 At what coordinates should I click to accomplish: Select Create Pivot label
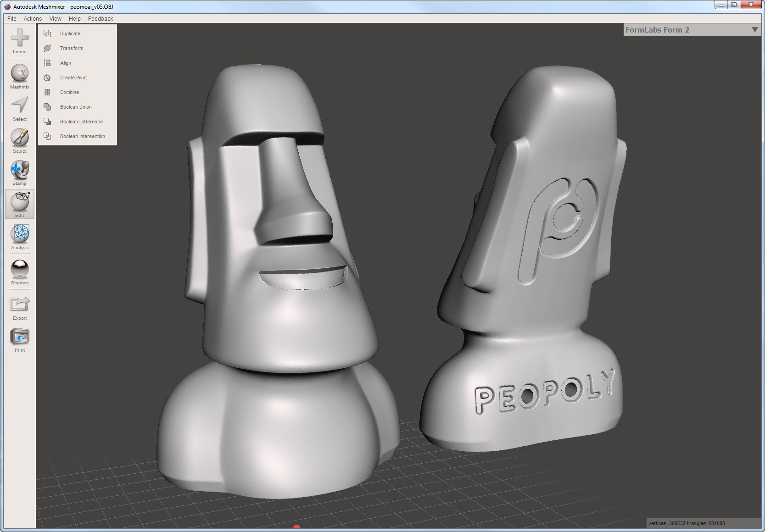[x=73, y=78]
